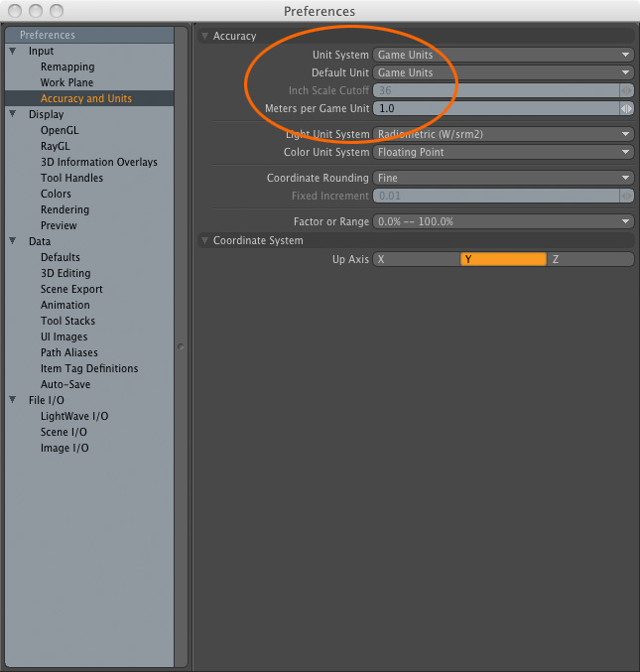The image size is (640, 672).
Task: Set Up Axis to Z
Action: tap(590, 259)
